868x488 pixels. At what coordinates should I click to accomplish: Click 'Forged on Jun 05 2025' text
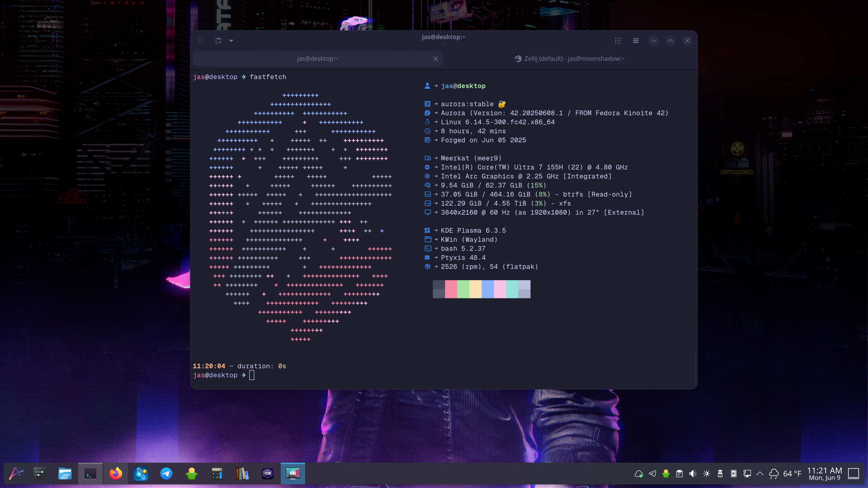tap(484, 140)
